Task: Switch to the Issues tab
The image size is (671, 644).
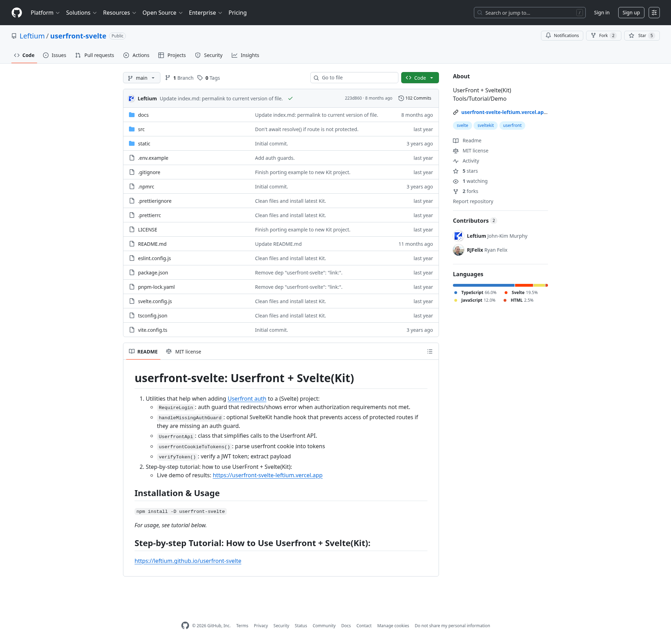Action: point(55,55)
